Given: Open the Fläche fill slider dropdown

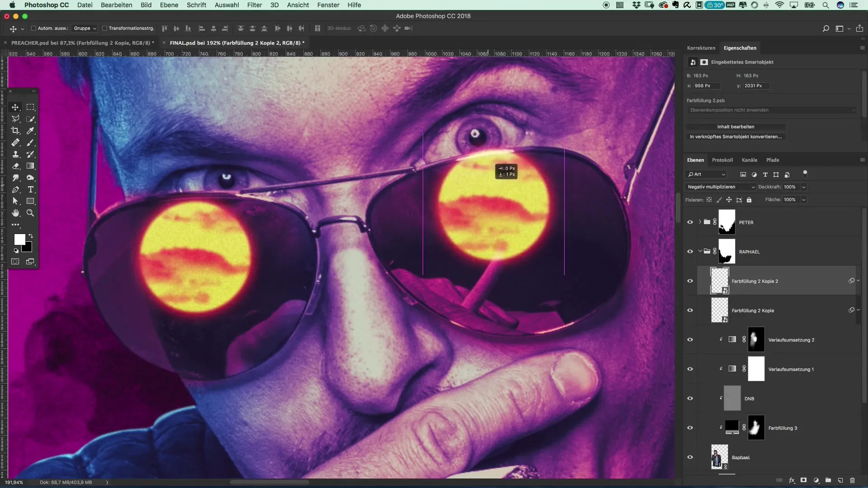Looking at the screenshot, I should pos(804,200).
